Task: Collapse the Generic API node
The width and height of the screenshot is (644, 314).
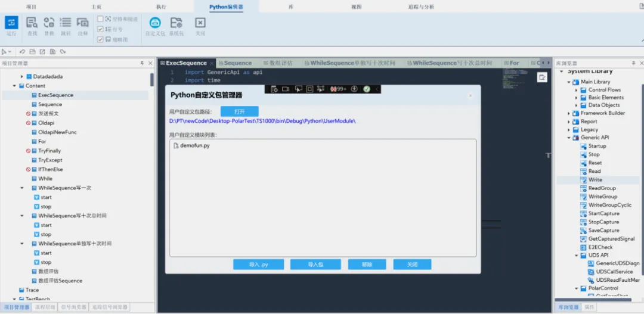Action: click(x=569, y=138)
